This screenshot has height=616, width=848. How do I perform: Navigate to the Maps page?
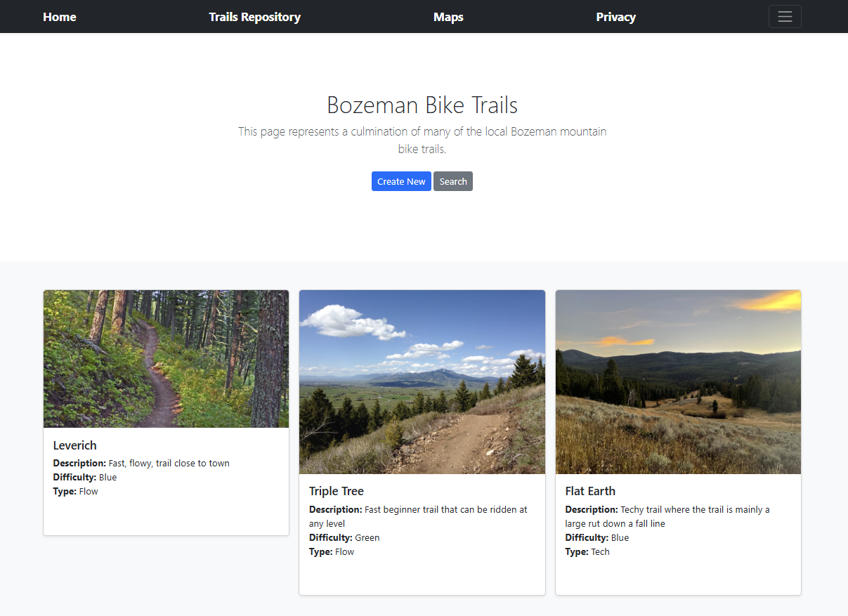click(x=448, y=17)
